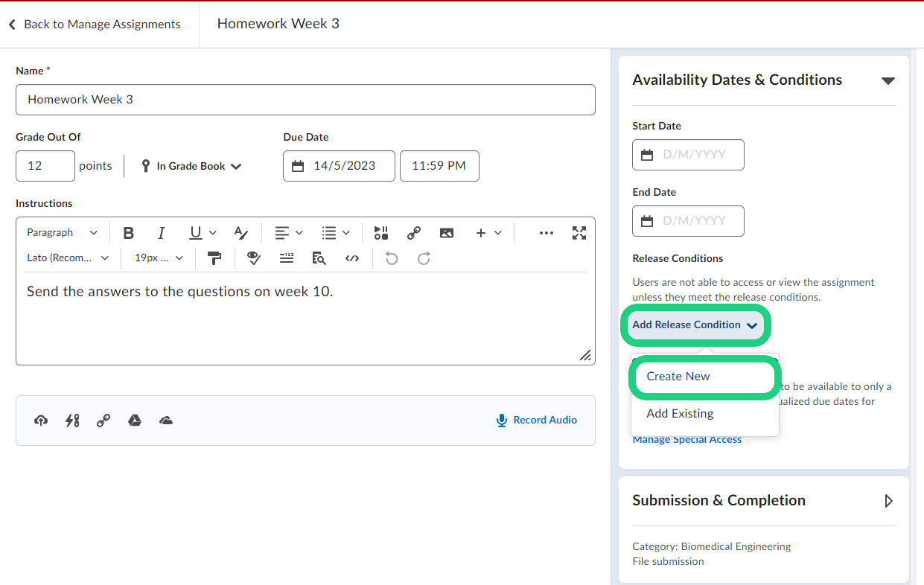Click the Grade Out Of points field

tap(45, 166)
